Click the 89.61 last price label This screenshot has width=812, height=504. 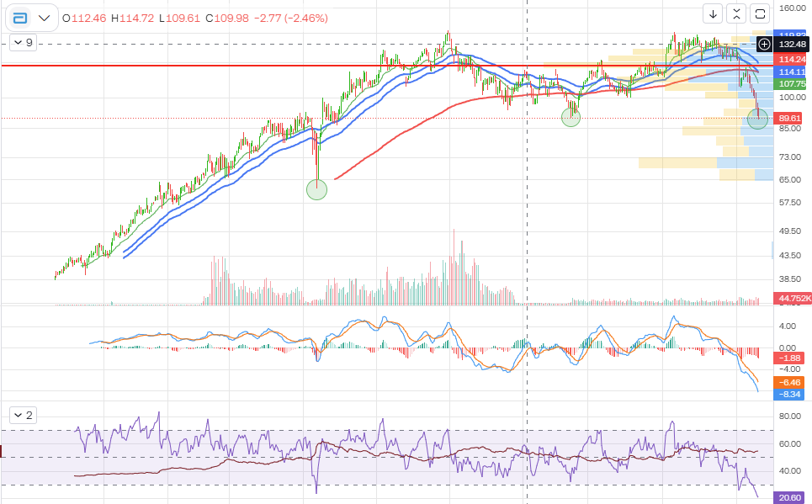[x=789, y=118]
